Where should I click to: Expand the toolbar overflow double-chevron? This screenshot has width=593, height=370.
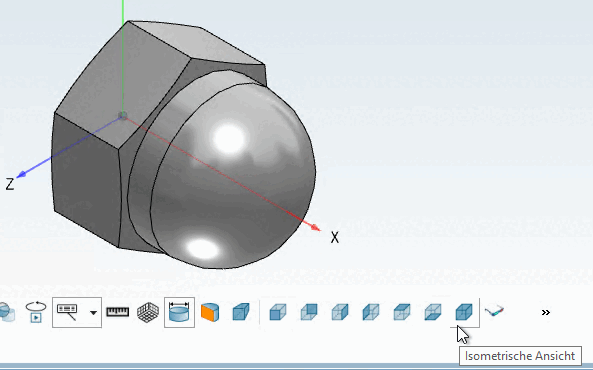[545, 312]
